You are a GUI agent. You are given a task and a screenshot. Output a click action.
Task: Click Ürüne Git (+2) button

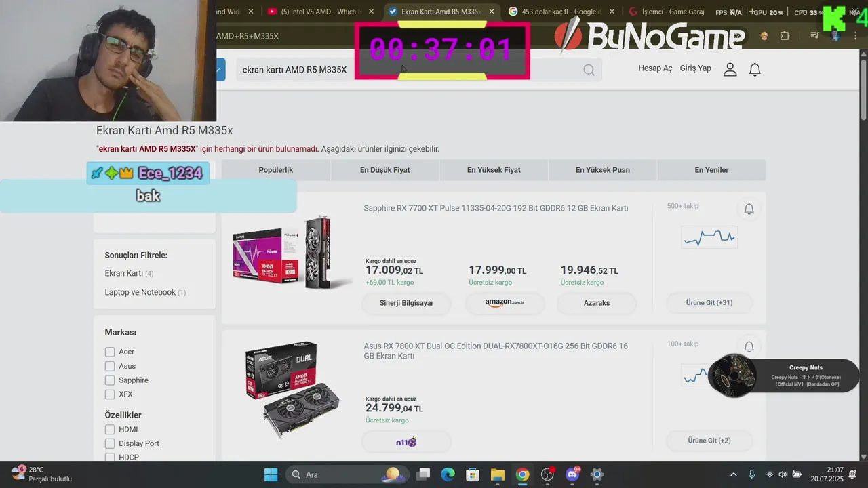click(x=709, y=441)
